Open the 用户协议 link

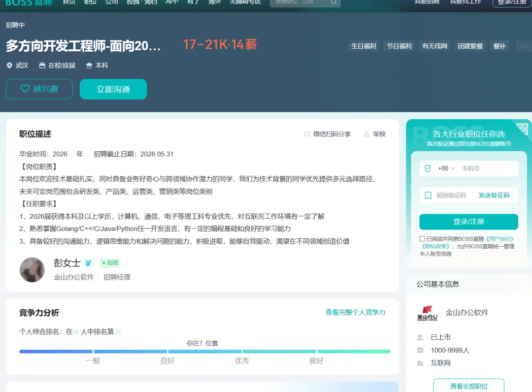(500, 239)
